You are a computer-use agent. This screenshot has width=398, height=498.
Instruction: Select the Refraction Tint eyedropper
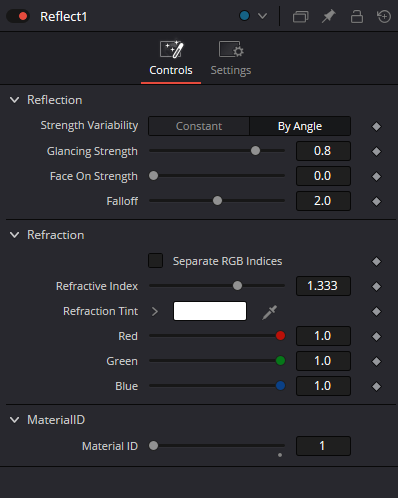[270, 312]
